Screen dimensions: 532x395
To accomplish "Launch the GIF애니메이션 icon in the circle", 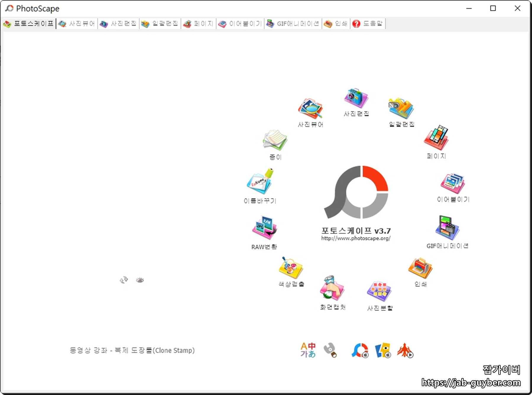I will (447, 228).
